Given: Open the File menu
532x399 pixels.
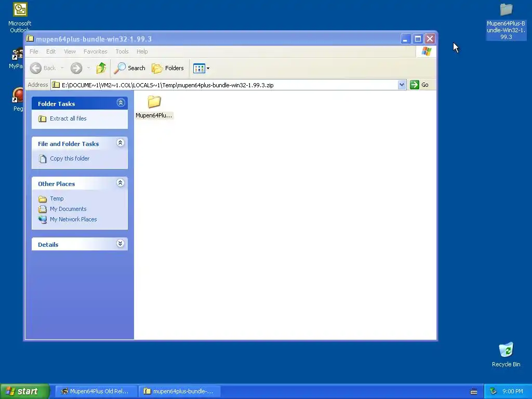Looking at the screenshot, I should [34, 51].
